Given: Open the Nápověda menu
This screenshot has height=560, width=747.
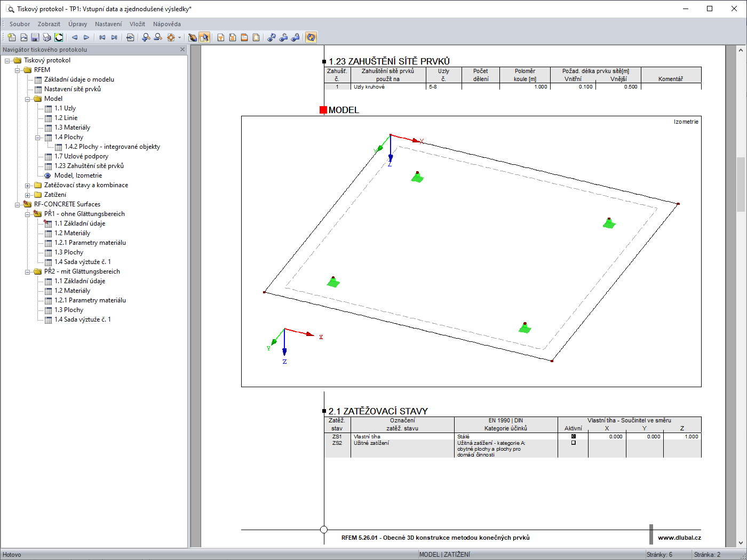Looking at the screenshot, I should [x=167, y=24].
